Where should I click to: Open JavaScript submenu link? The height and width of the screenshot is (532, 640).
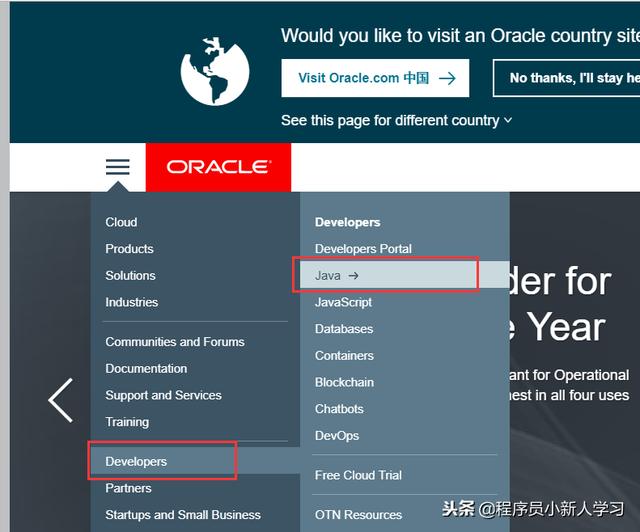point(343,302)
